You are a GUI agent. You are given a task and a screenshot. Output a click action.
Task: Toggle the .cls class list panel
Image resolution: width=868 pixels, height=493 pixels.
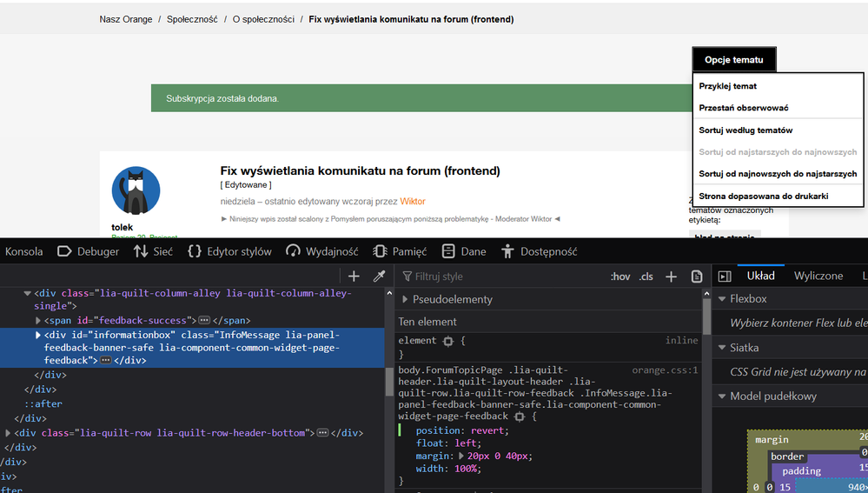click(646, 276)
